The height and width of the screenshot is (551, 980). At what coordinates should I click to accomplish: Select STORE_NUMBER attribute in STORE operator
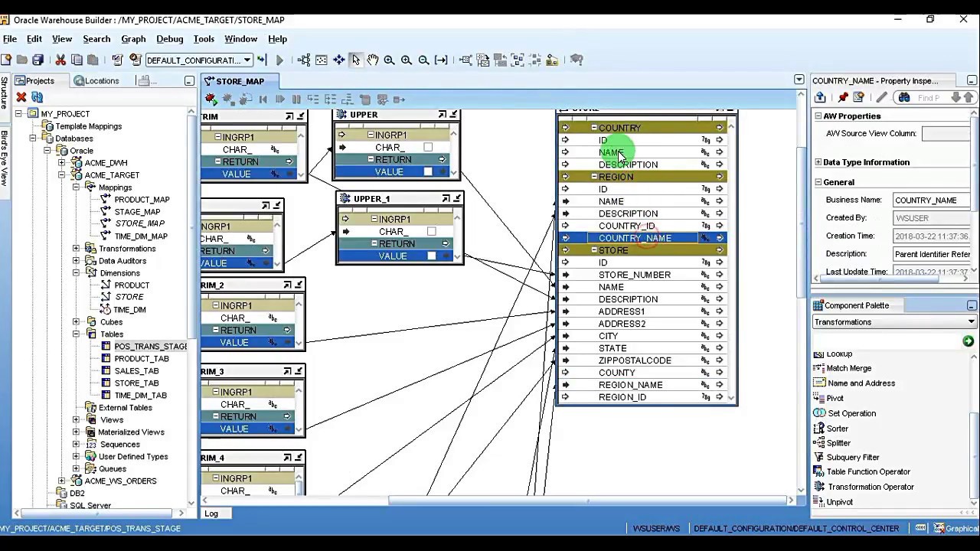click(635, 275)
